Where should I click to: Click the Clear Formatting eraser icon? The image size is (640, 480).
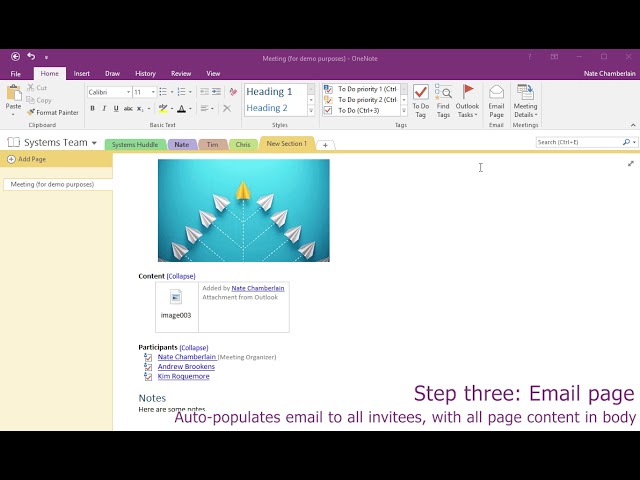point(233,92)
